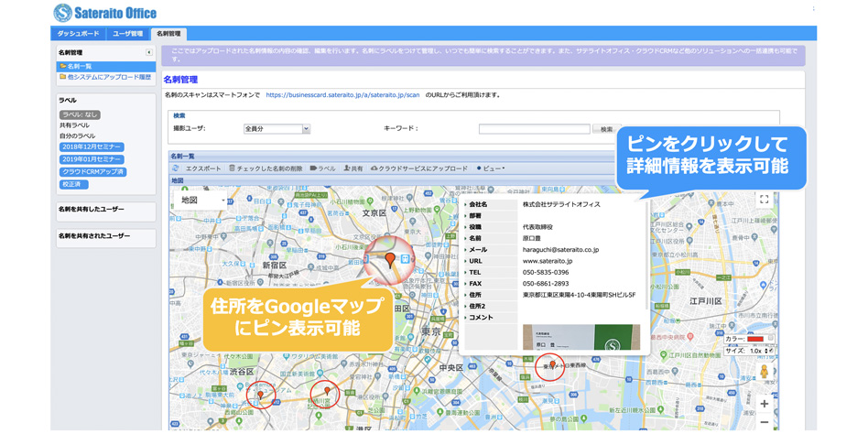Click the エクスポート button
This screenshot has width=868, height=434.
tap(203, 168)
